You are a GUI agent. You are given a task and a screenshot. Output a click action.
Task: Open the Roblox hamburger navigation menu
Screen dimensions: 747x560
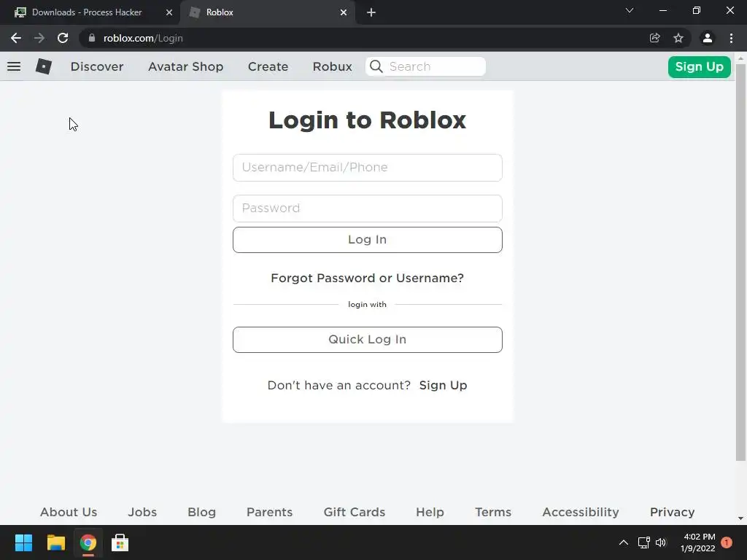(14, 66)
